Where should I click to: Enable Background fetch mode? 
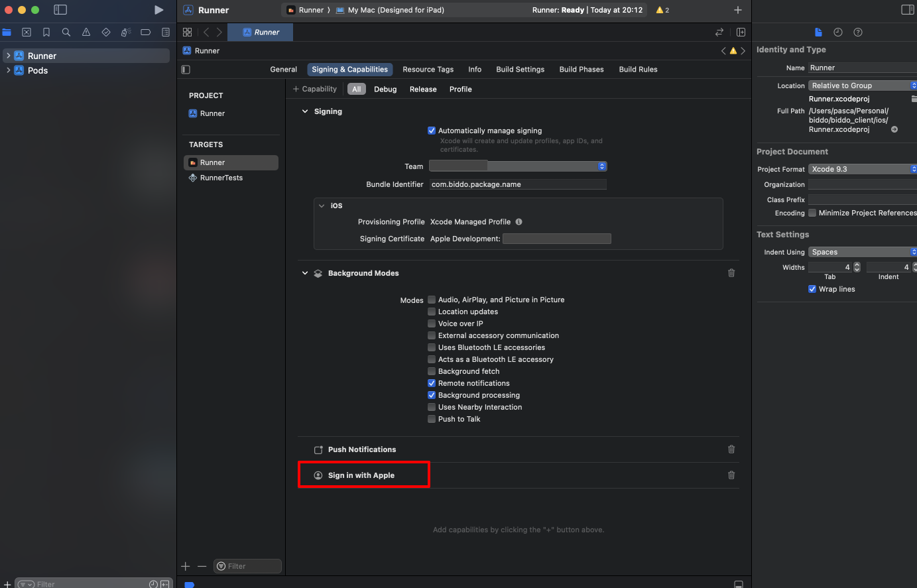coord(432,371)
